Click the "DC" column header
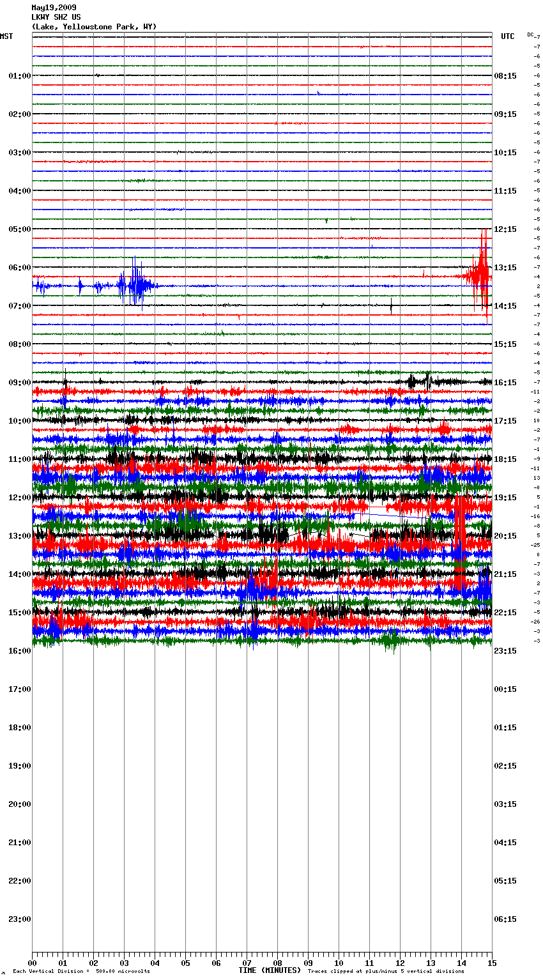This screenshot has height=980, width=543. [530, 34]
